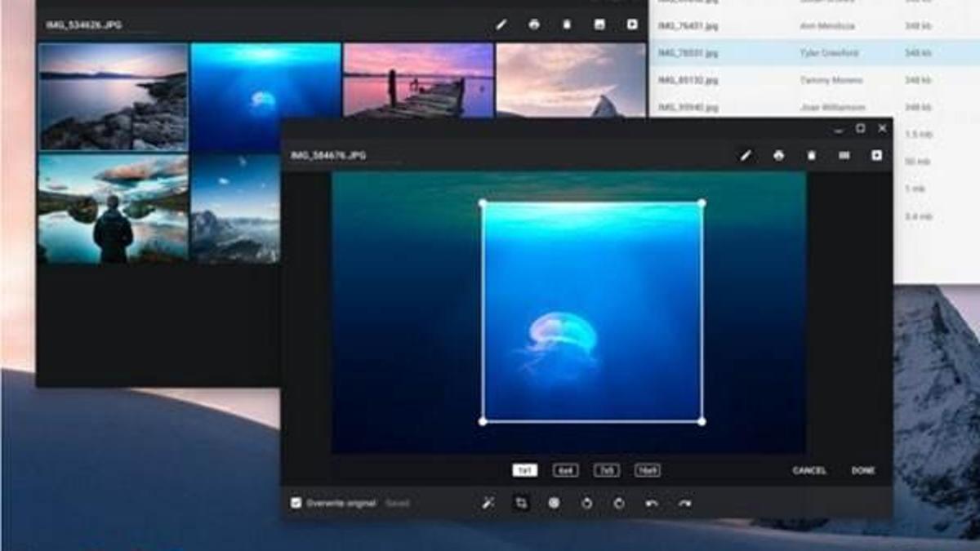Click the undo arrow icon
This screenshot has height=551, width=980.
[x=652, y=504]
